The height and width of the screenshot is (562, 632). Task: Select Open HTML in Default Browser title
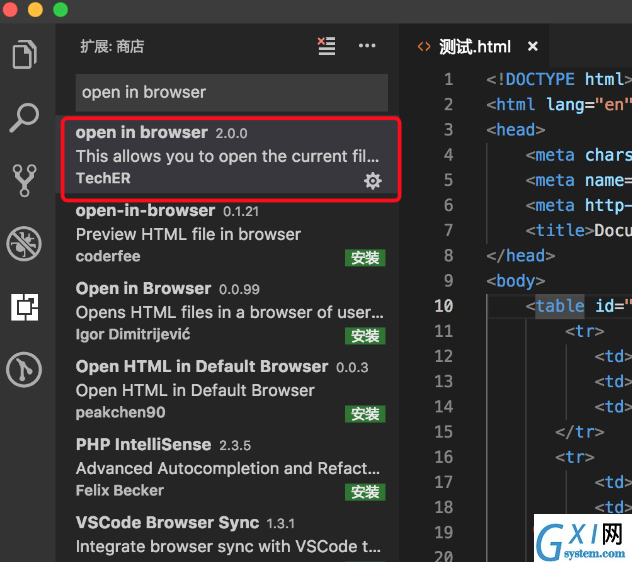point(202,366)
